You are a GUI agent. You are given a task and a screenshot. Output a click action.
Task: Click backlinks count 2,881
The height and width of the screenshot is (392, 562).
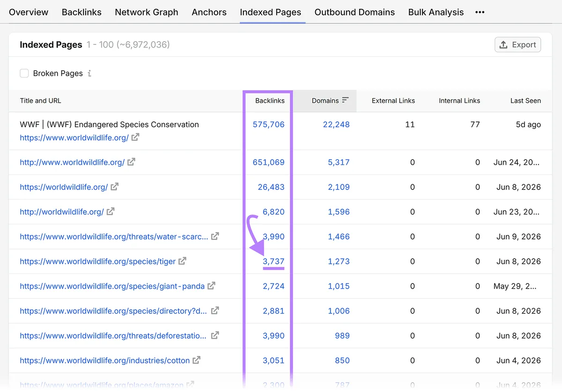[274, 311]
